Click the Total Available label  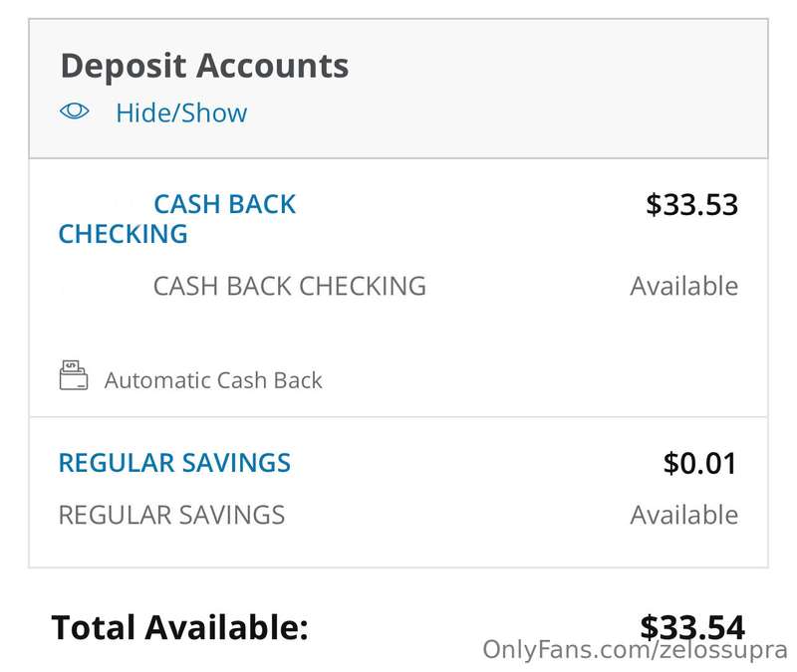[x=180, y=627]
